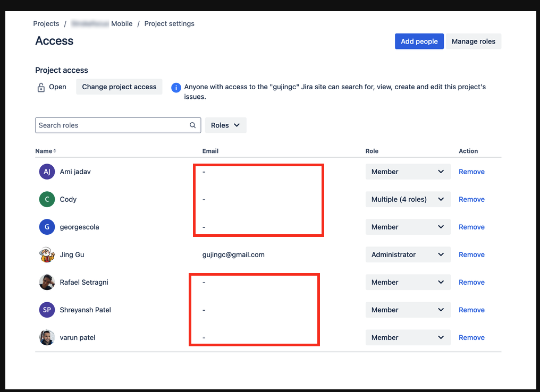The width and height of the screenshot is (540, 392).
Task: Click the Add people button
Action: (419, 41)
